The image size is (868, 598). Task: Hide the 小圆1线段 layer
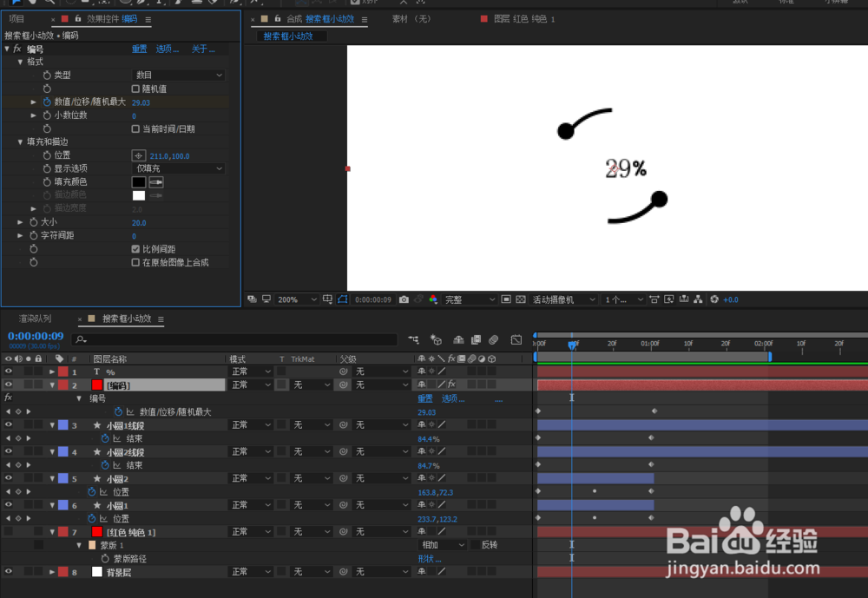pos(9,424)
